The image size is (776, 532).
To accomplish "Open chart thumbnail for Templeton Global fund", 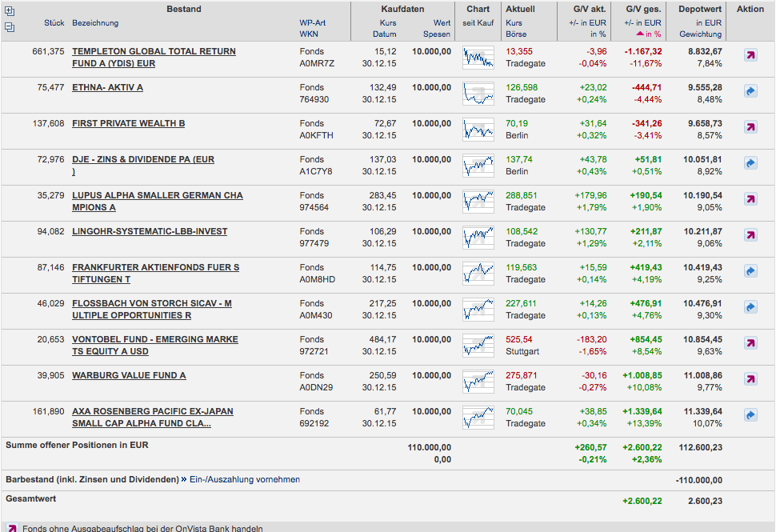I will tap(478, 58).
